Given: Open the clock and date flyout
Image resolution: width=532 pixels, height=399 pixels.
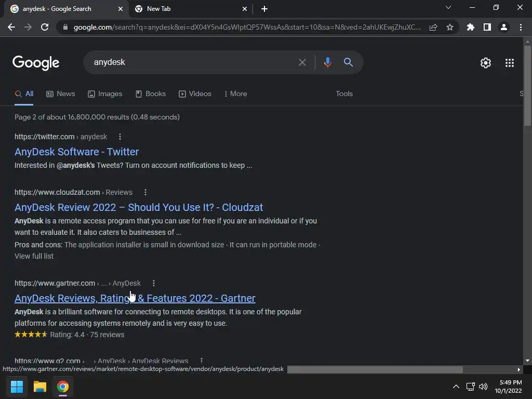Looking at the screenshot, I should (x=508, y=387).
